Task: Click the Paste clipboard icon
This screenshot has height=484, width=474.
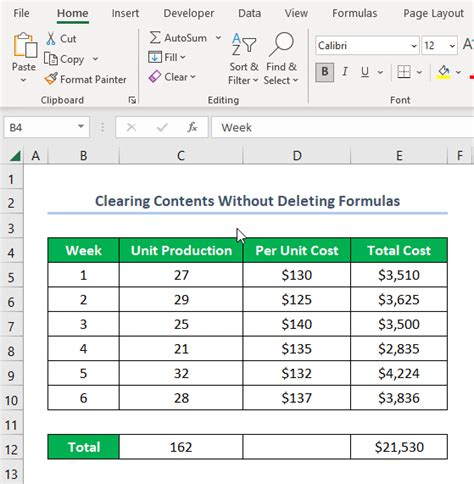Action: 25,45
